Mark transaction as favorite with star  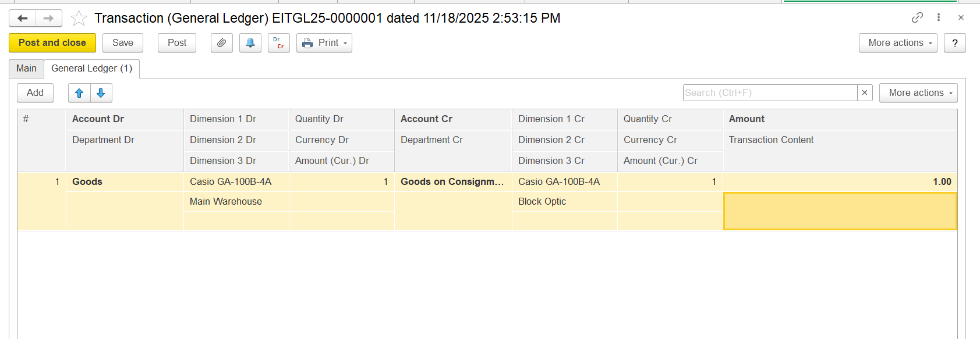point(79,19)
